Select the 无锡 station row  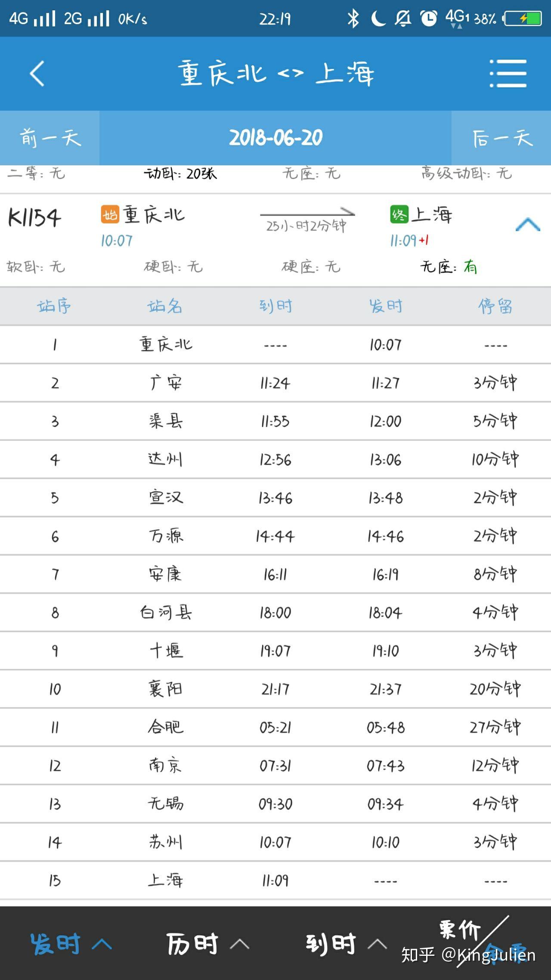pos(275,804)
